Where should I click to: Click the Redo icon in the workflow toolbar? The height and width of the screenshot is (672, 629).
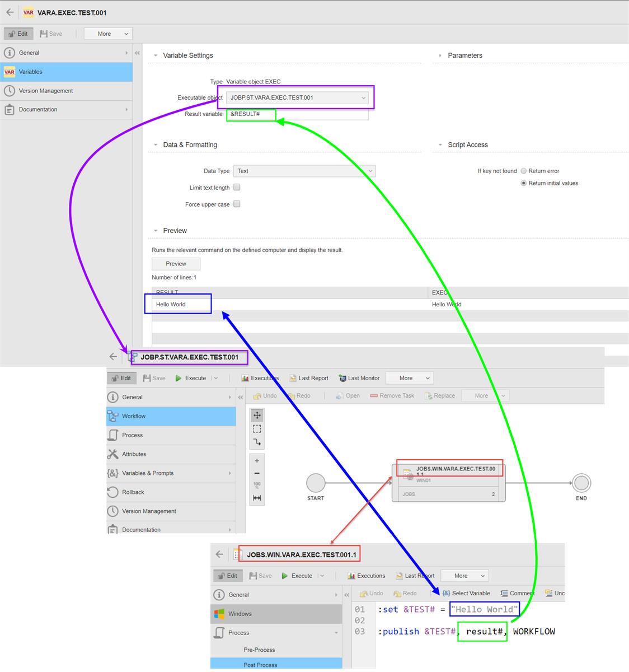click(300, 395)
